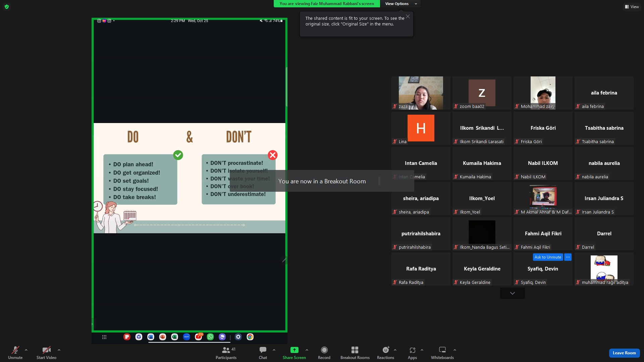This screenshot has height=362, width=644.
Task: Click the Word icon in shared taskbar
Action: [151, 337]
